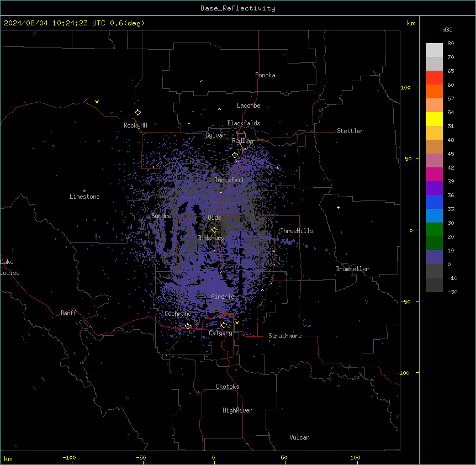Click the yellow diamond marker above Calgary label
476x465 pixels.
(x=224, y=325)
